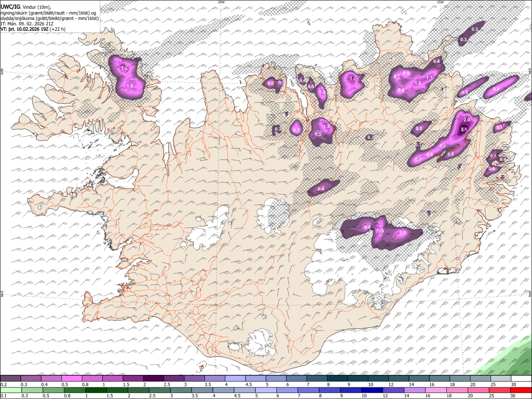Select darkest purple upper legend swatch at 2

[x=153, y=379]
